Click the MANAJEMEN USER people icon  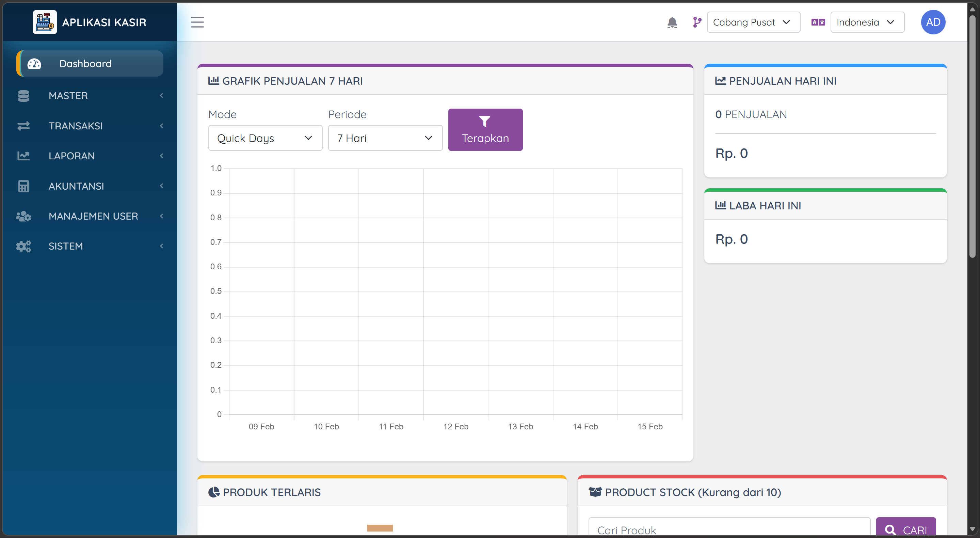pyautogui.click(x=23, y=216)
